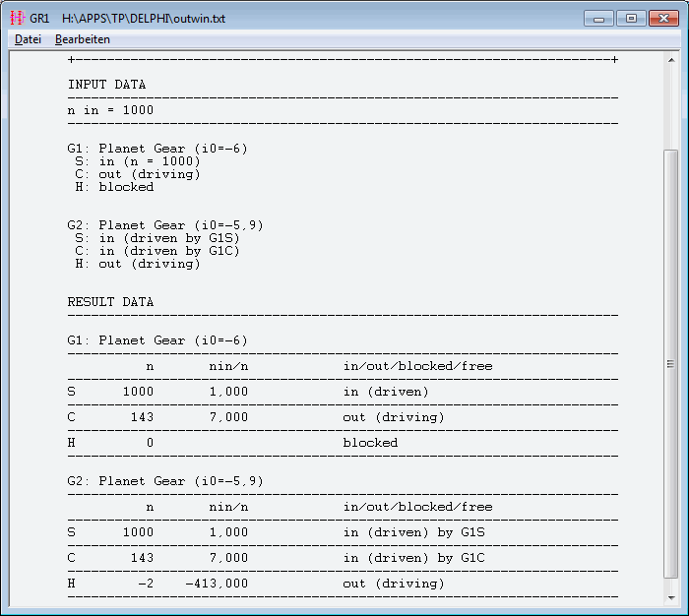
Task: Place cursor on the INPUT DATA heading
Action: point(106,85)
